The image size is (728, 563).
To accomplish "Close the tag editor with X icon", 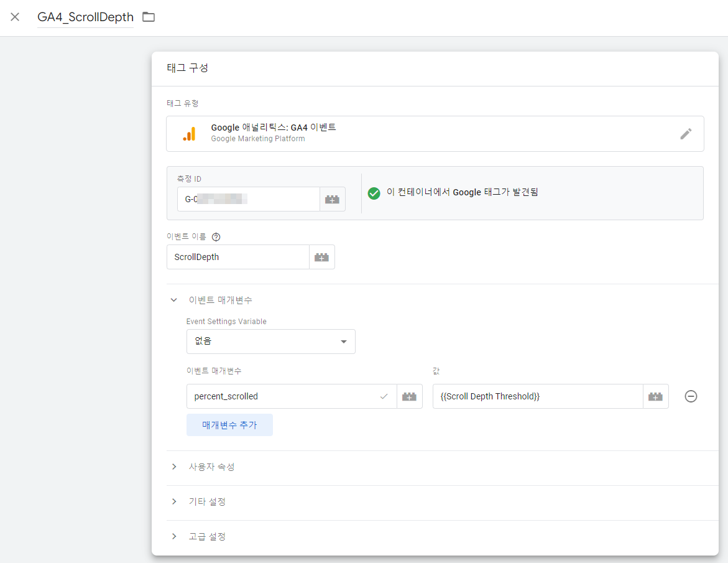I will [15, 17].
